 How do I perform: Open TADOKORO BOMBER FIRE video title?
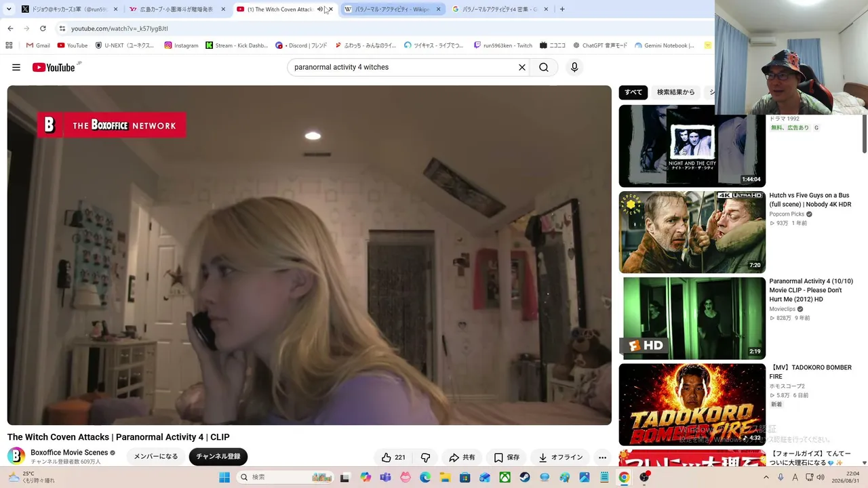[x=810, y=372]
